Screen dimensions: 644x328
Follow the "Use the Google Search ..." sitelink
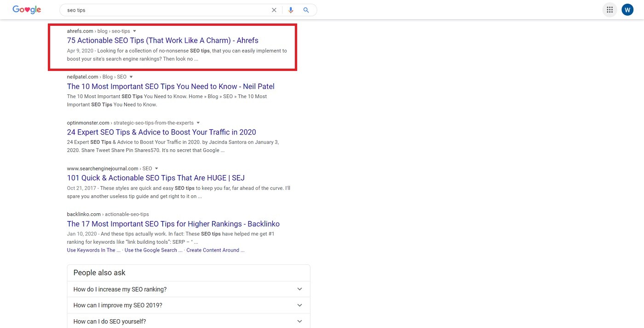click(153, 250)
